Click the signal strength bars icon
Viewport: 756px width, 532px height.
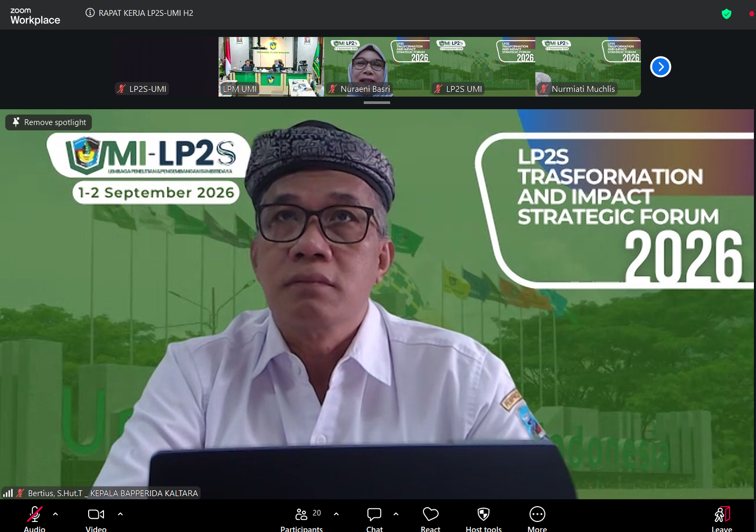pos(8,493)
